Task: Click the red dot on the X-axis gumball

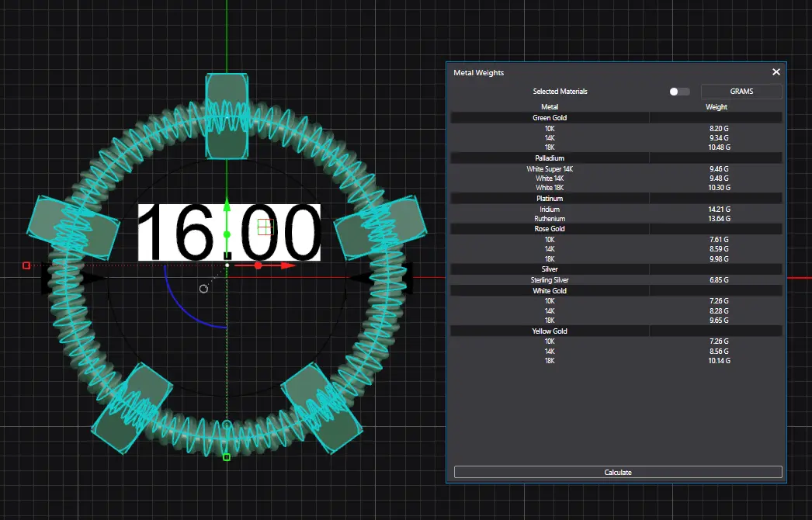Action: [x=258, y=265]
